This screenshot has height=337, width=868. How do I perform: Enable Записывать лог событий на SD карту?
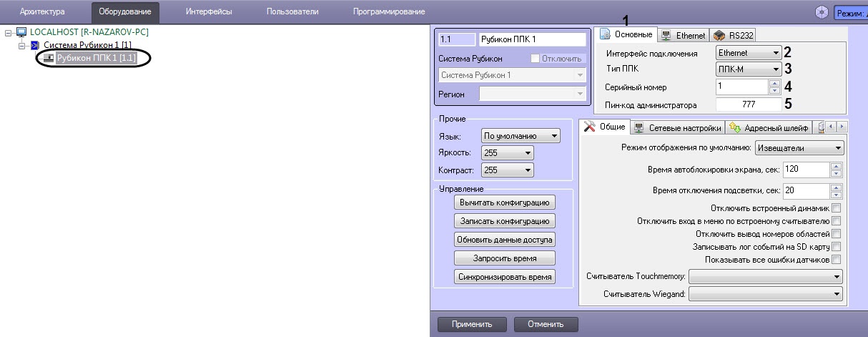(836, 247)
